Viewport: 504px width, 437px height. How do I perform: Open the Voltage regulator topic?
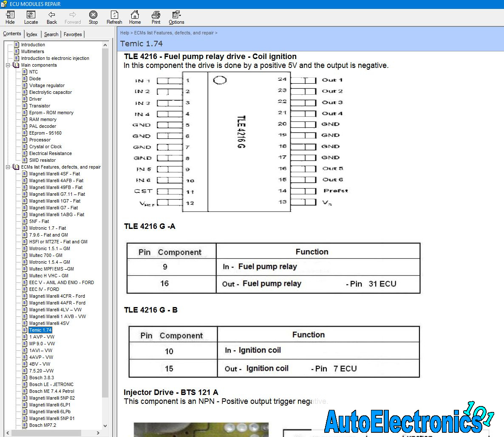[47, 85]
